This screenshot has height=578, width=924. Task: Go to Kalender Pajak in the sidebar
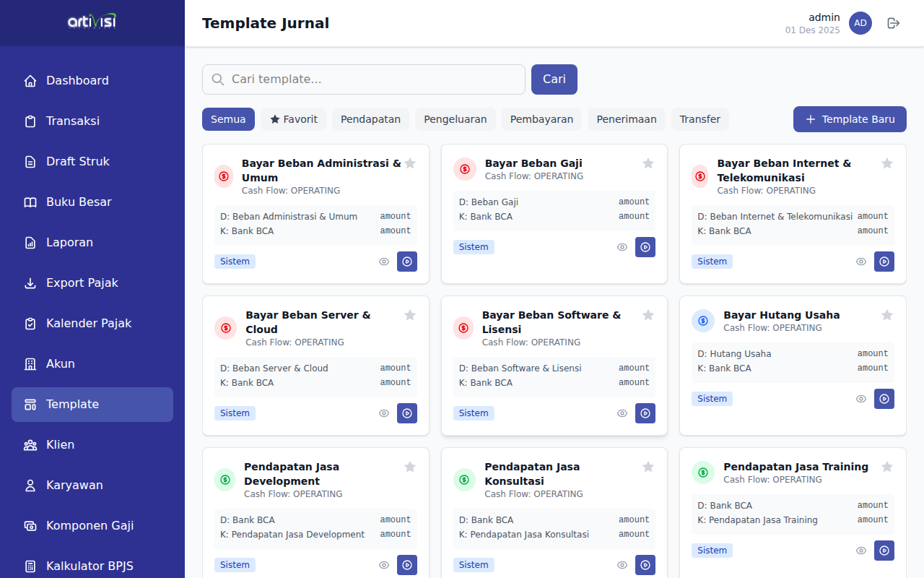click(x=89, y=324)
